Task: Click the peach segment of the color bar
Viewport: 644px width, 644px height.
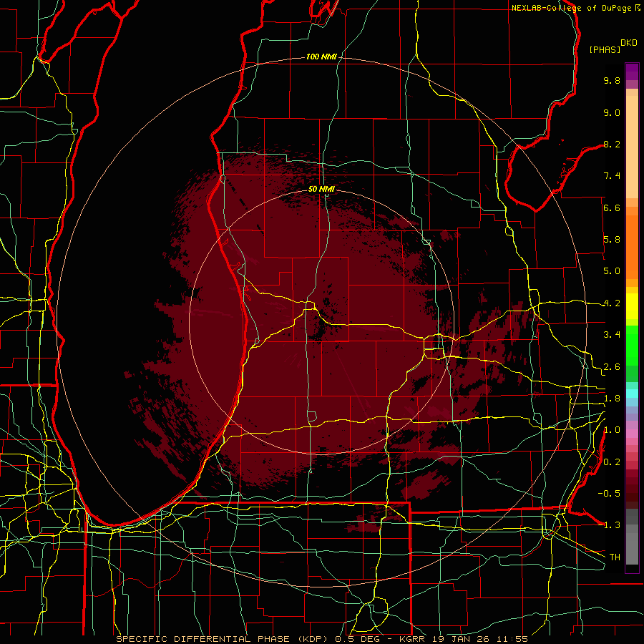Action: [x=632, y=147]
